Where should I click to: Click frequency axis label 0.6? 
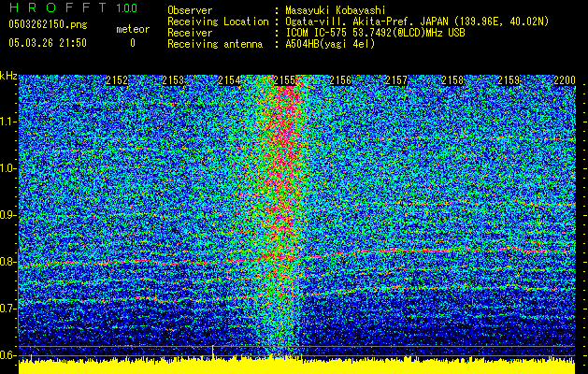[7, 355]
